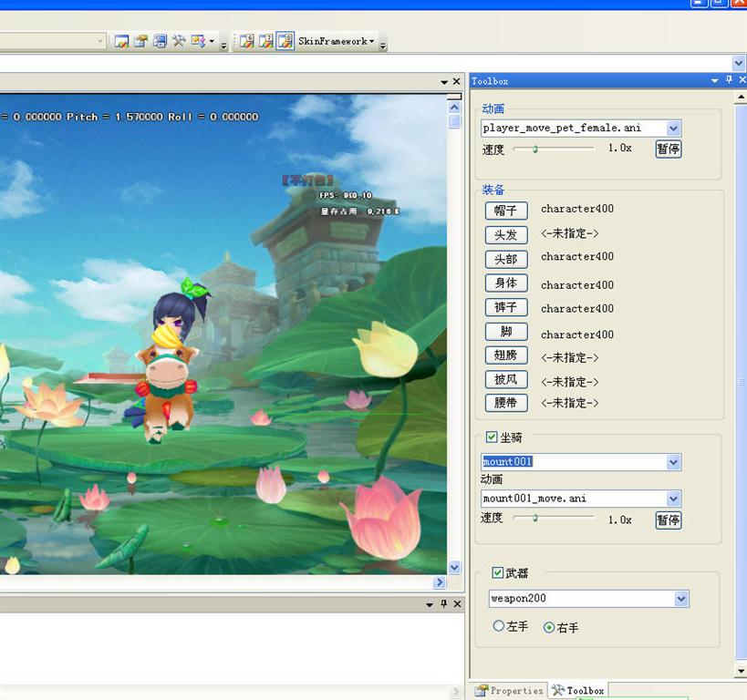Click the character400 value next to 帽子

[577, 209]
